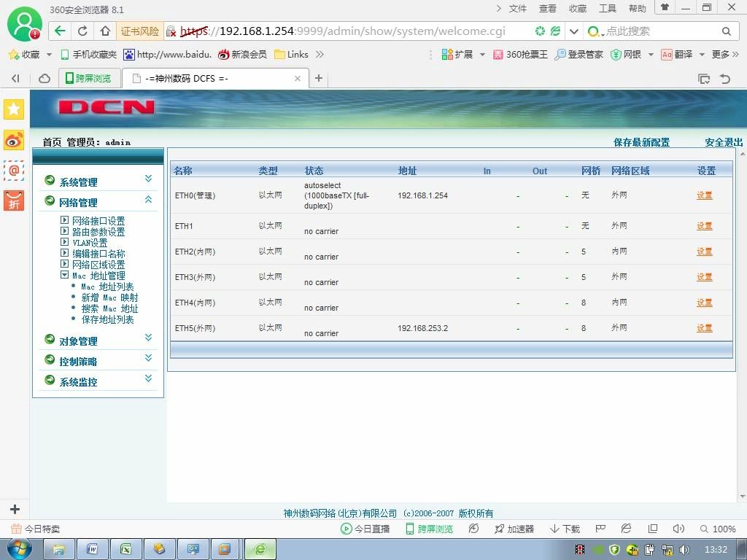Open the 扩展 dropdown arrow

coord(482,55)
